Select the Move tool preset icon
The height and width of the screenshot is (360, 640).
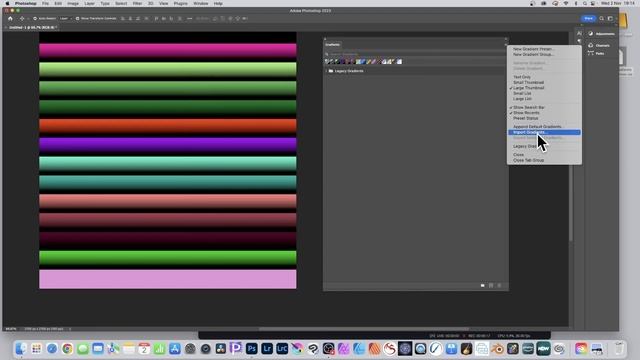22,18
